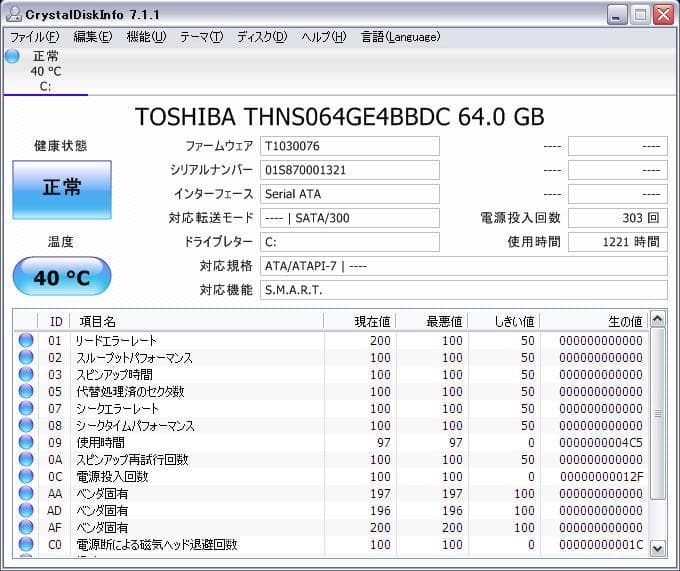The image size is (680, 571).
Task: Open the 機能(U) menu
Action: coord(146,37)
